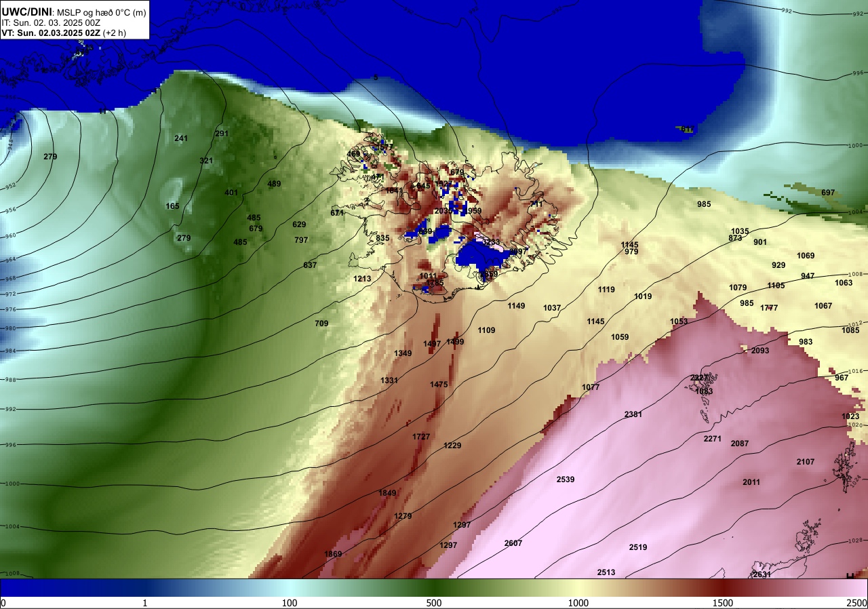
Task: Click the map value 1079
Action: coord(738,288)
